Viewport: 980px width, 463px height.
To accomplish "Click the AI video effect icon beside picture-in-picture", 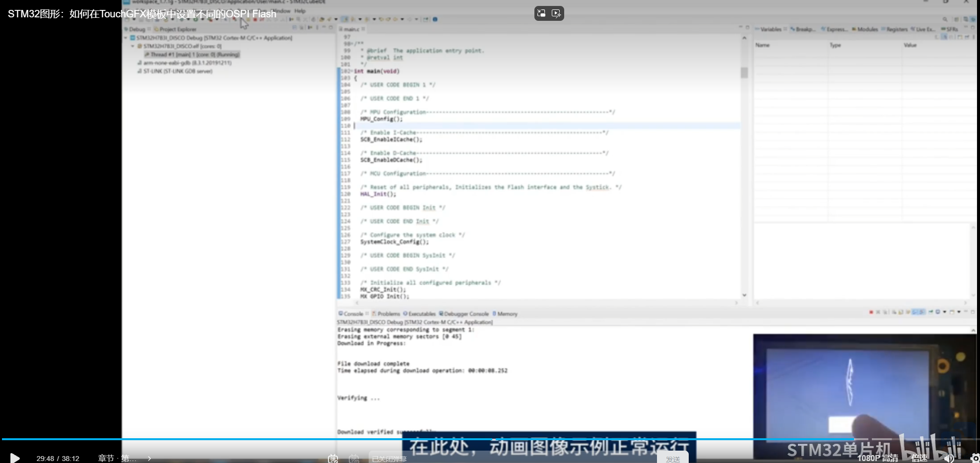I will coord(556,13).
